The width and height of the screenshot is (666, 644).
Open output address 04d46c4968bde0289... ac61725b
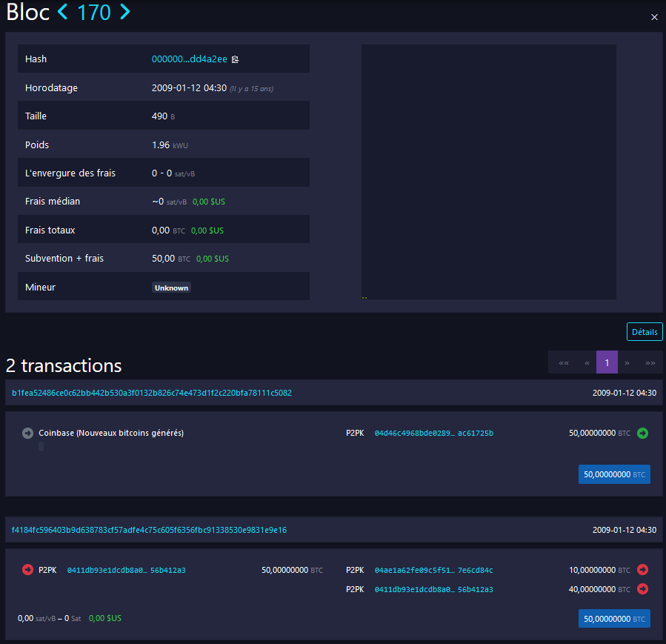(433, 434)
